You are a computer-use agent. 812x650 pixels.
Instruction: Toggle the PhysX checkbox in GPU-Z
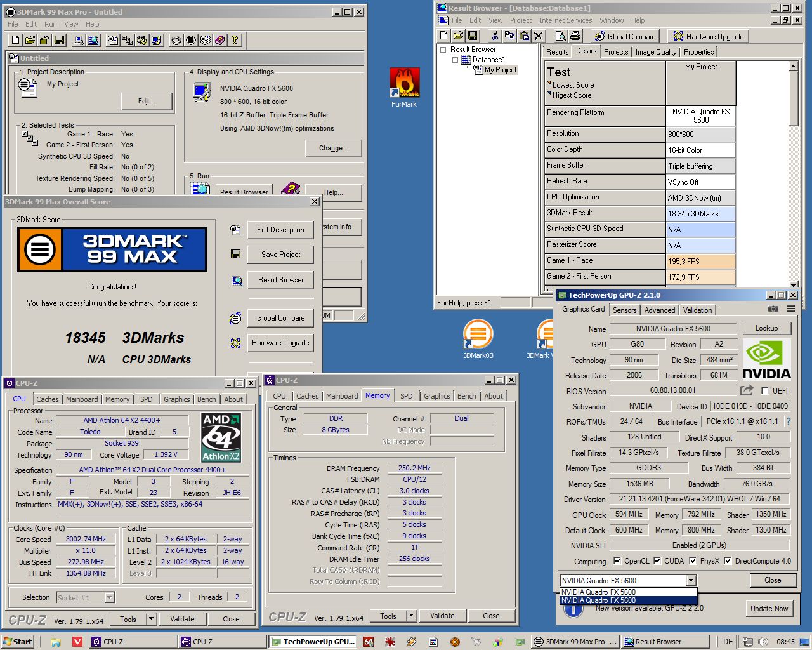coord(693,561)
